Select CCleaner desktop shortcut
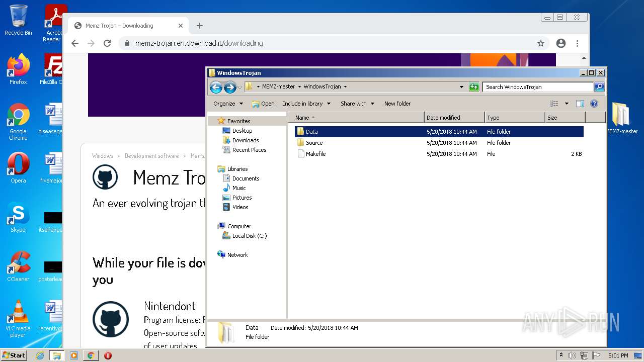This screenshot has height=362, width=644. point(18,266)
